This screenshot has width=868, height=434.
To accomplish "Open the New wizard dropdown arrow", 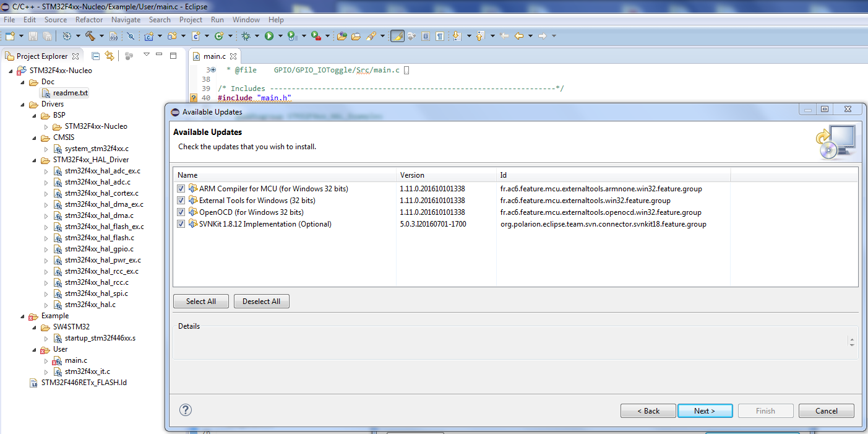I will pyautogui.click(x=20, y=36).
